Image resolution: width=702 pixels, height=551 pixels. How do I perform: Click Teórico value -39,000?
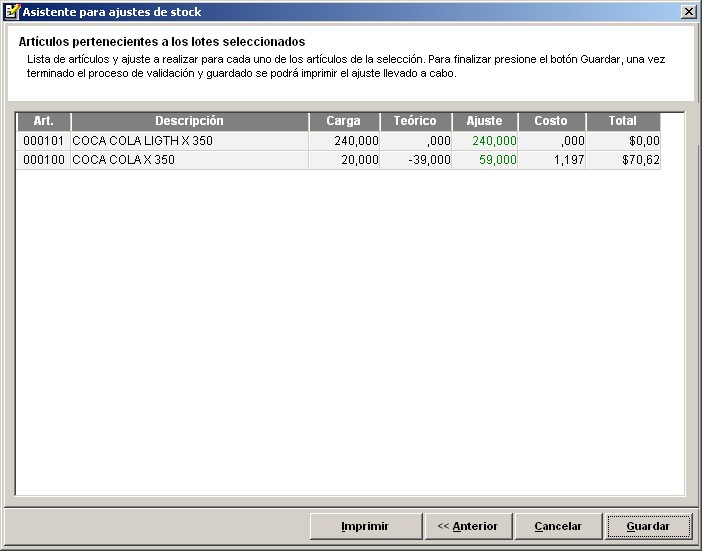coord(416,160)
